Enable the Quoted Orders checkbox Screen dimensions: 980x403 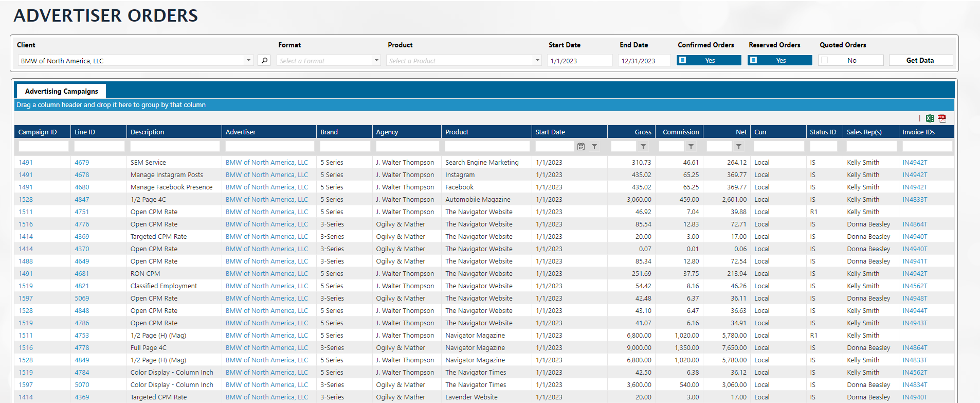[825, 60]
